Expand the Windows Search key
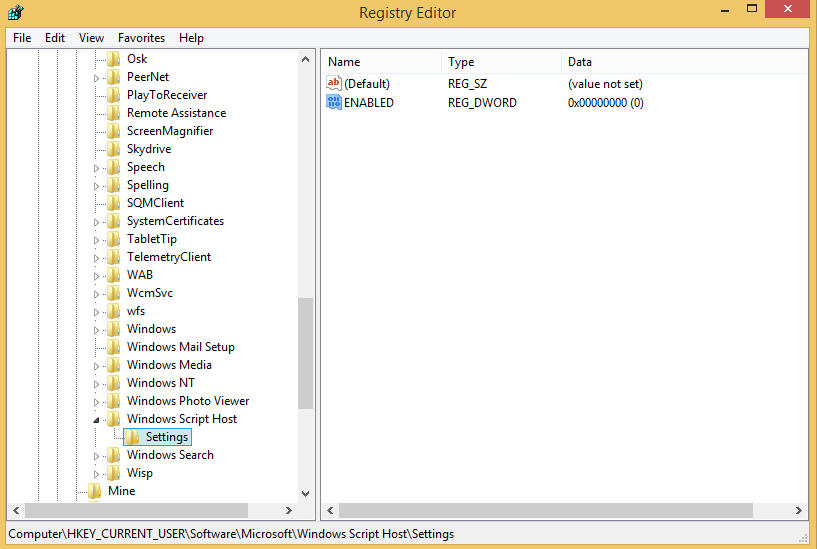 96,456
